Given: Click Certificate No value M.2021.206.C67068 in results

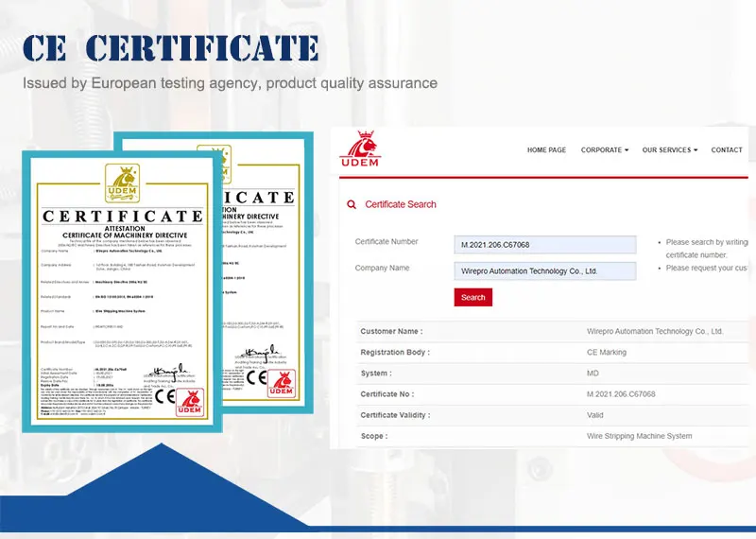Looking at the screenshot, I should [621, 394].
